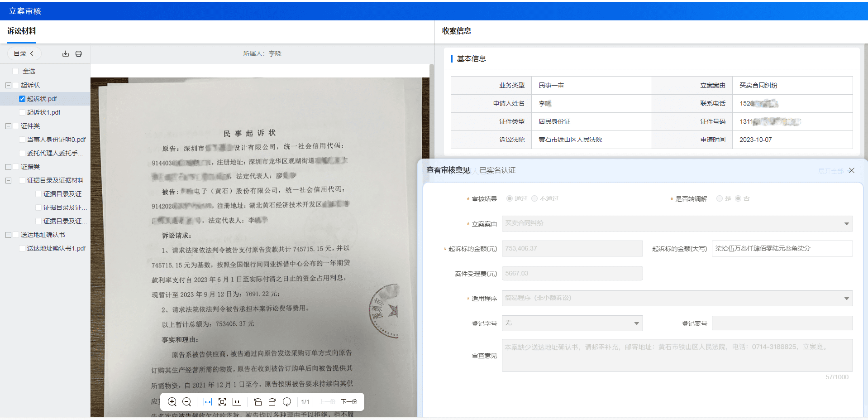The width and height of the screenshot is (868, 420).
Task: Switch to the 收案信息 tab
Action: tap(456, 31)
